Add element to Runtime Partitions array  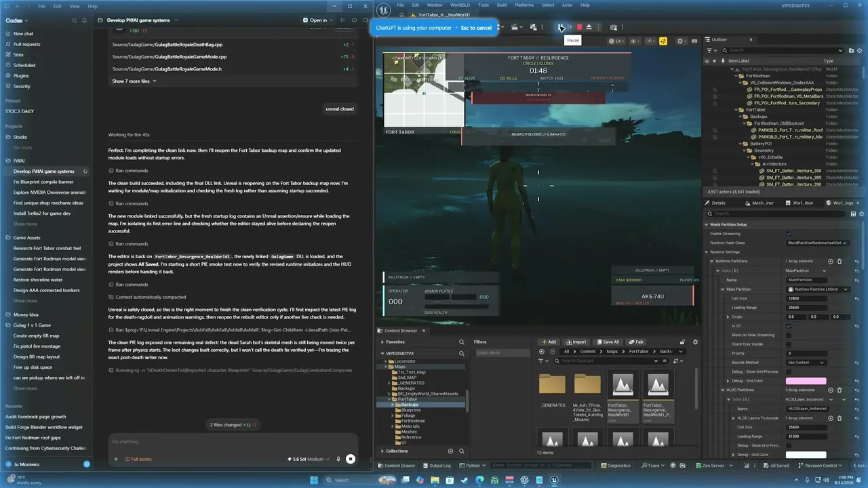(x=832, y=261)
